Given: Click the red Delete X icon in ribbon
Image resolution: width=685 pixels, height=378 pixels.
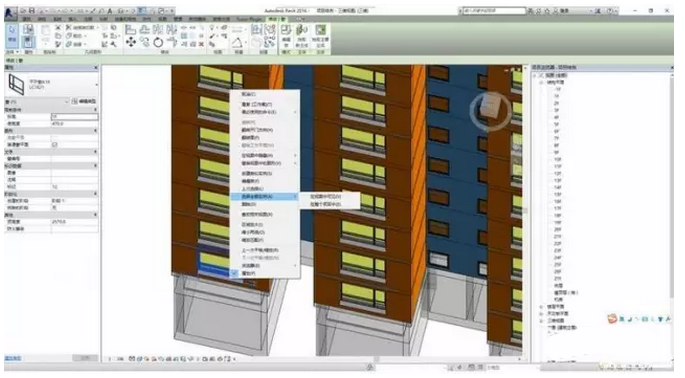Looking at the screenshot, I should pyautogui.click(x=201, y=44).
